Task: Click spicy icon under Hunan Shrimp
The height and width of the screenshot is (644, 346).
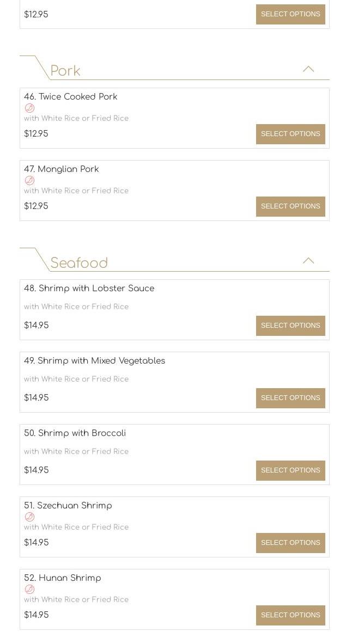Action: (x=29, y=589)
